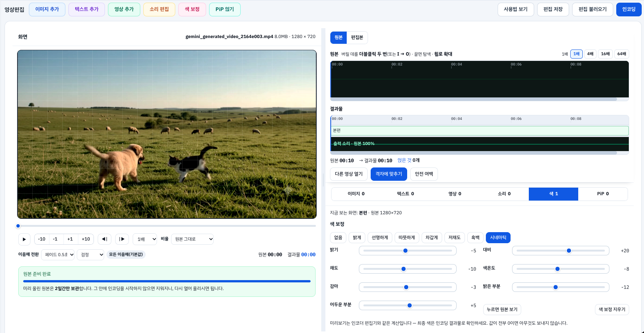The image size is (644, 333).
Task: Select the 본편 clip on the result timeline
Action: coord(480,131)
